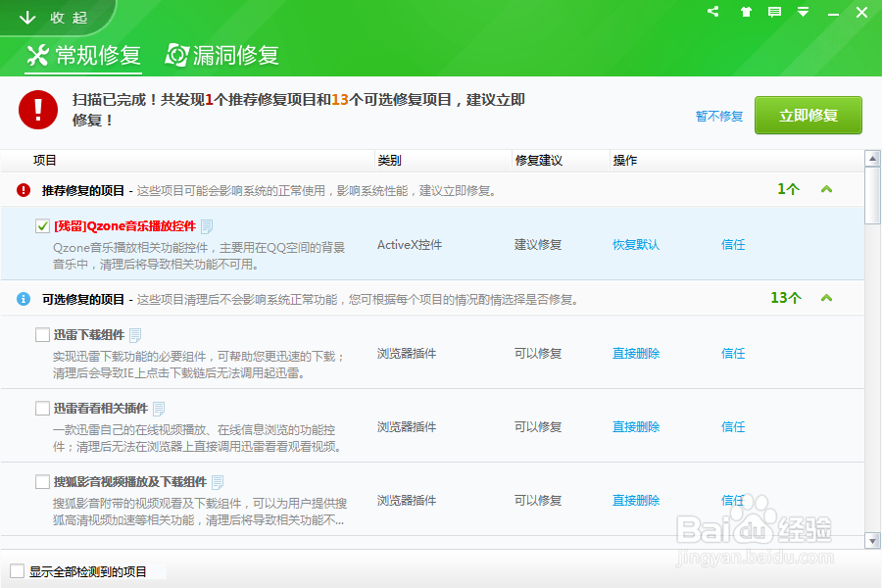Switch to 漏洞修复 tab
The image size is (882, 588).
(x=222, y=55)
